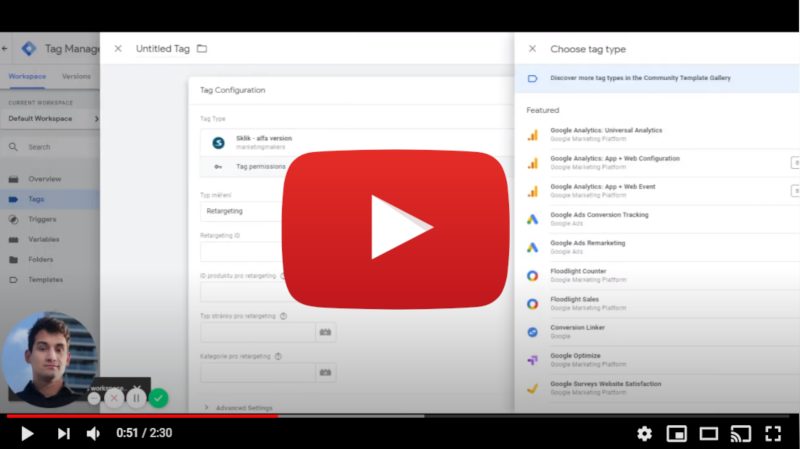This screenshot has width=800, height=449.
Task: Expand Advanced Settings section
Action: click(238, 408)
